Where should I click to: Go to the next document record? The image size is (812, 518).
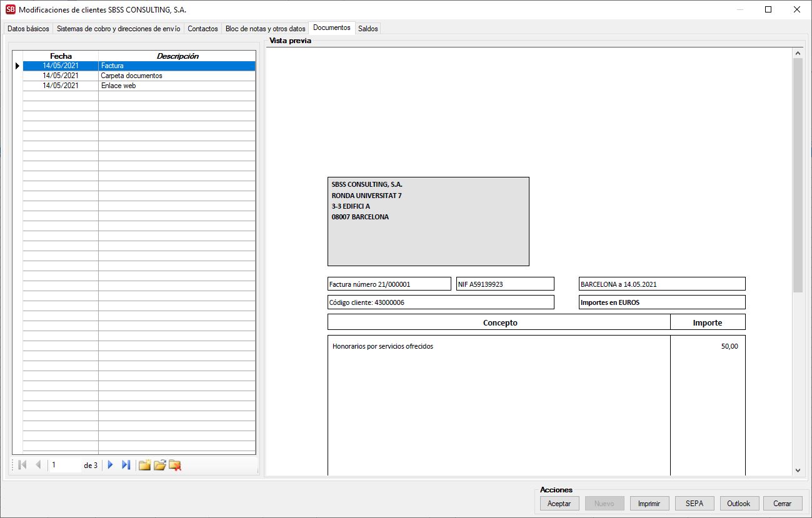(x=110, y=465)
